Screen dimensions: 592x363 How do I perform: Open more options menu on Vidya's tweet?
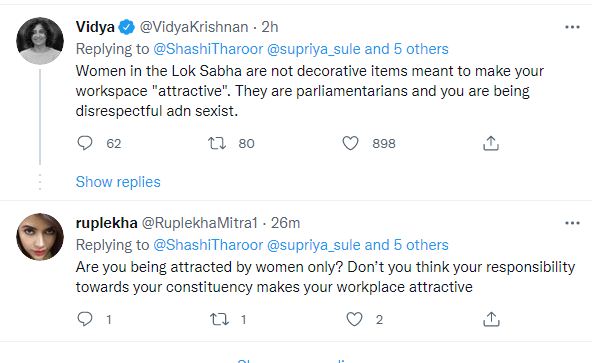click(x=572, y=27)
